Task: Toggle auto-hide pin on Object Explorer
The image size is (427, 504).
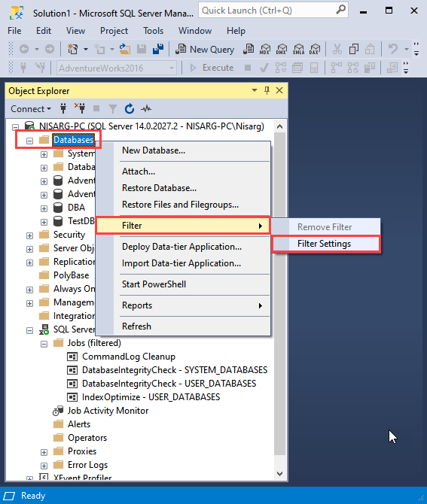Action: [267, 90]
